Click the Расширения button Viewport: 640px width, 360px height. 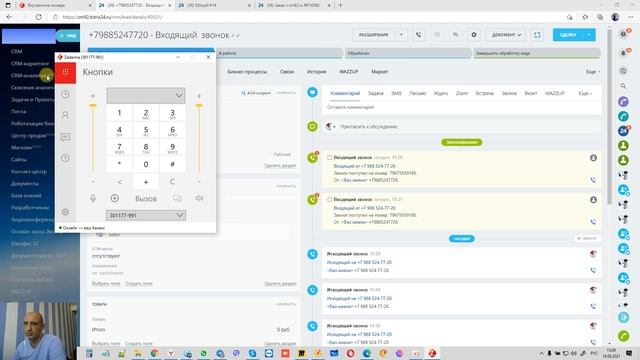pyautogui.click(x=373, y=35)
